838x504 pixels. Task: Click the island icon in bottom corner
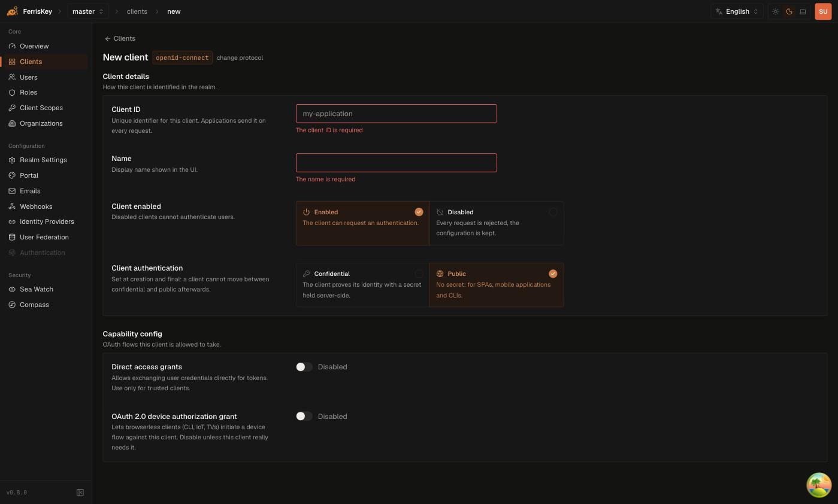(819, 485)
